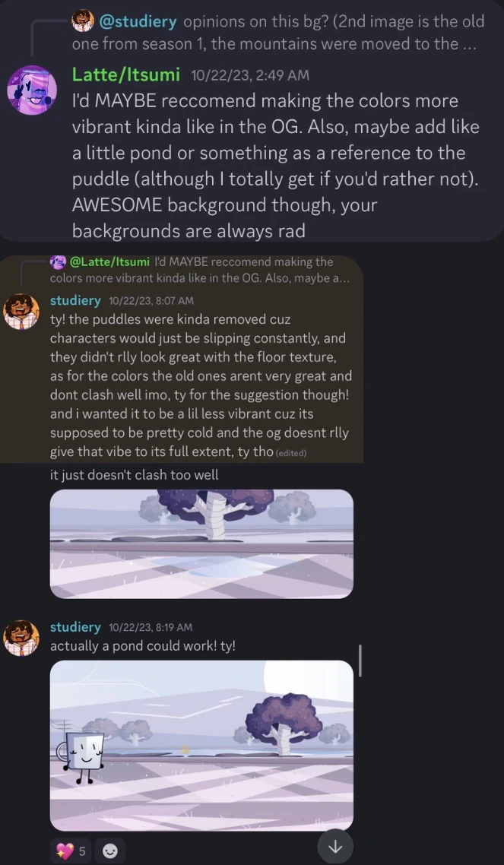The image size is (504, 865).
Task: Toggle the sparkling heart reaction with count 5
Action: click(x=71, y=851)
